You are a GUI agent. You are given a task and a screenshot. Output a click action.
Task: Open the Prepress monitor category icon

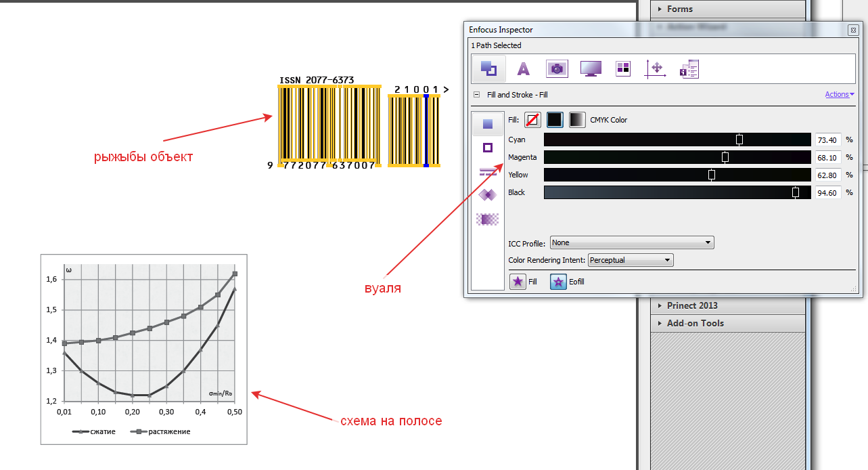point(591,68)
